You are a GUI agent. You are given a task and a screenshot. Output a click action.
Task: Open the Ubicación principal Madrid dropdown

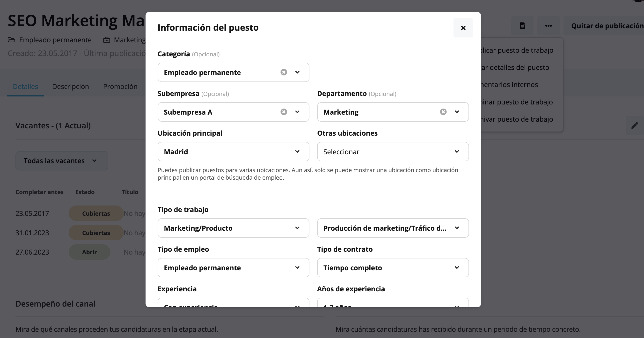pyautogui.click(x=233, y=152)
